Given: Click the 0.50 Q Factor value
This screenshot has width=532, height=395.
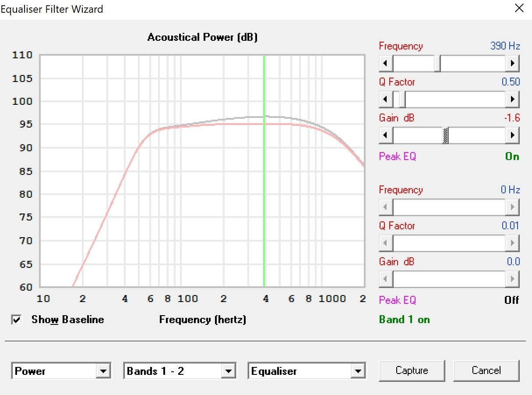Looking at the screenshot, I should 511,82.
